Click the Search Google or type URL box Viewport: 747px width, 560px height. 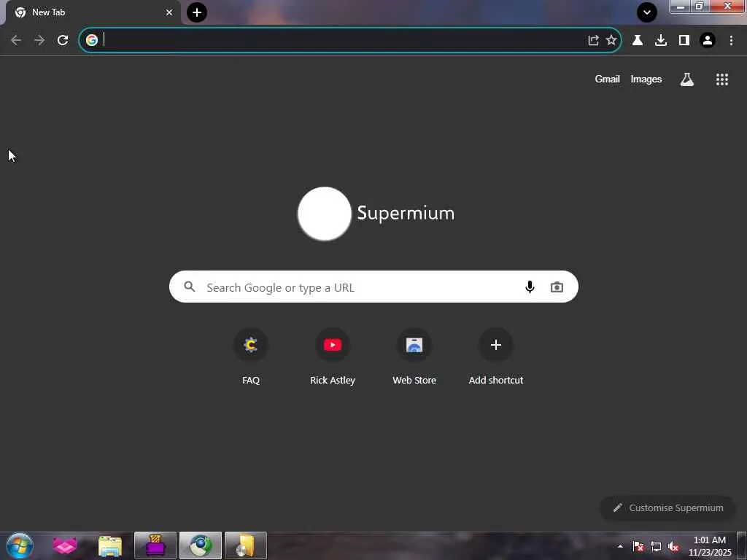373,287
